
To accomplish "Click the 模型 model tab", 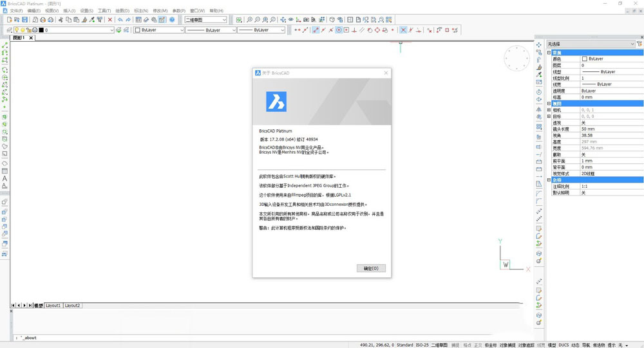I will click(x=39, y=306).
